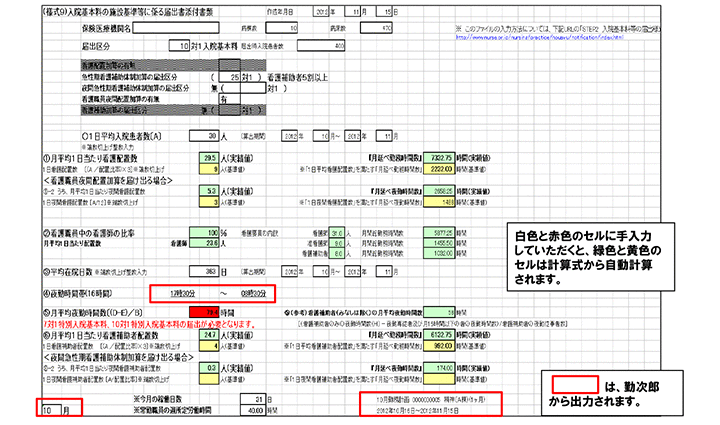Click the grayed 看護補助加算の届出区分 cell
The image size is (720, 425).
pyautogui.click(x=230, y=110)
